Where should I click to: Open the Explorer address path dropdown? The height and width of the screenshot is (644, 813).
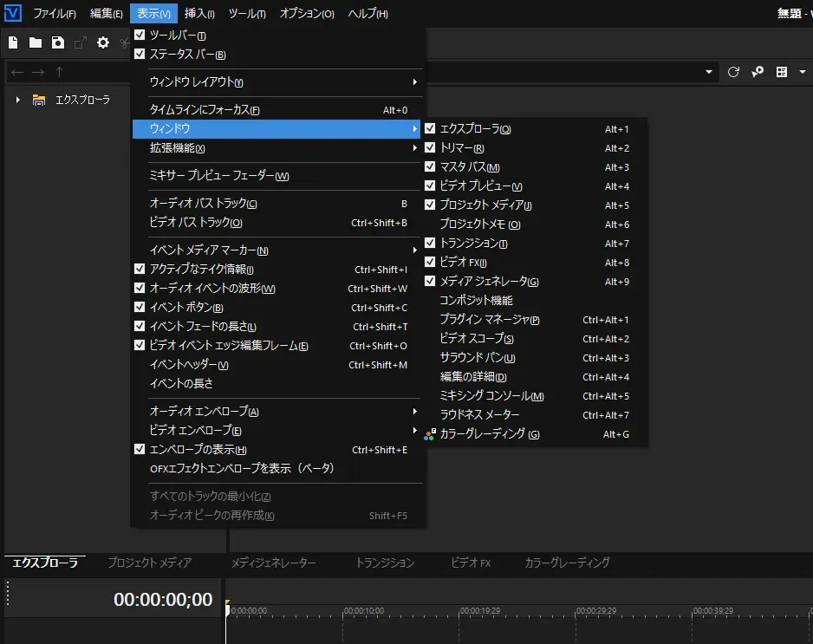click(x=709, y=72)
